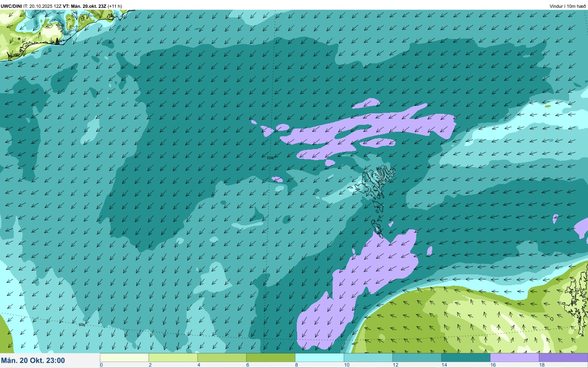Click the "Mán. 20 Okt. 23:00" date label
The image size is (588, 368).
coord(33,361)
